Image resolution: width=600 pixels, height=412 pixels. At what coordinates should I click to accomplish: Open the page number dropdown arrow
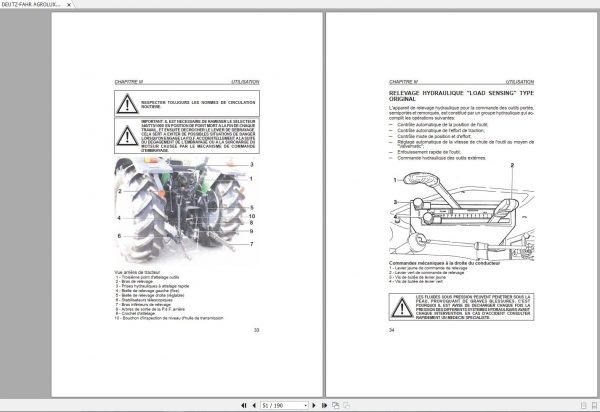pos(305,405)
